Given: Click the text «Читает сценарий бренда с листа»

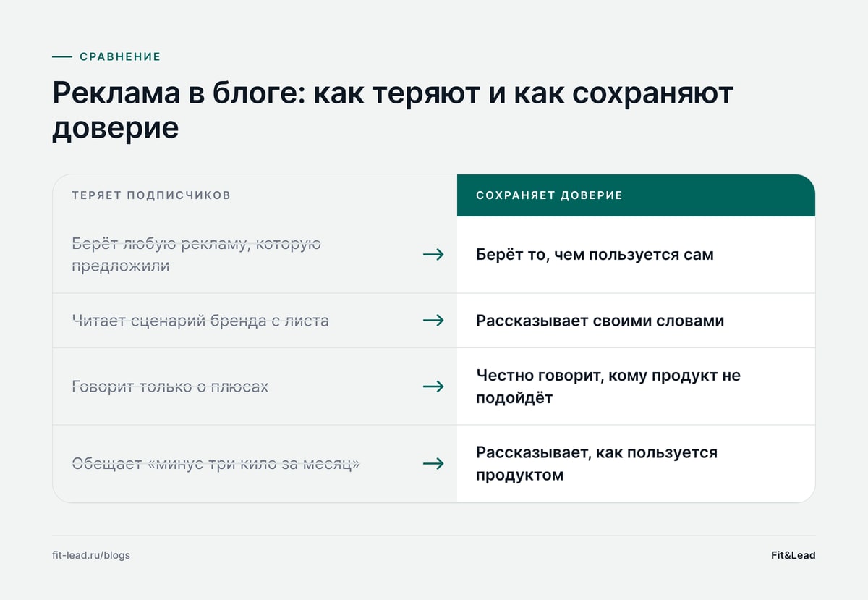Looking at the screenshot, I should (x=200, y=321).
